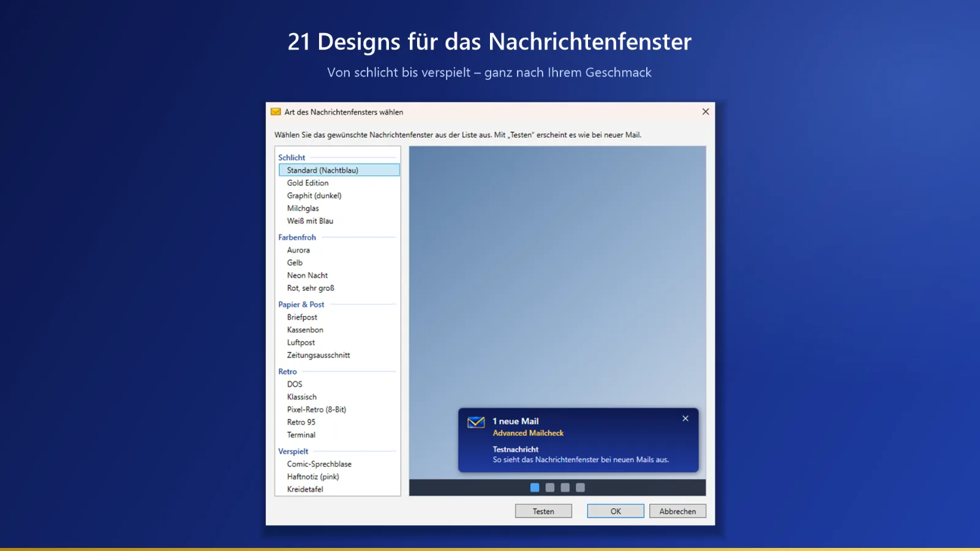Click the Testnachricht subject line

516,449
